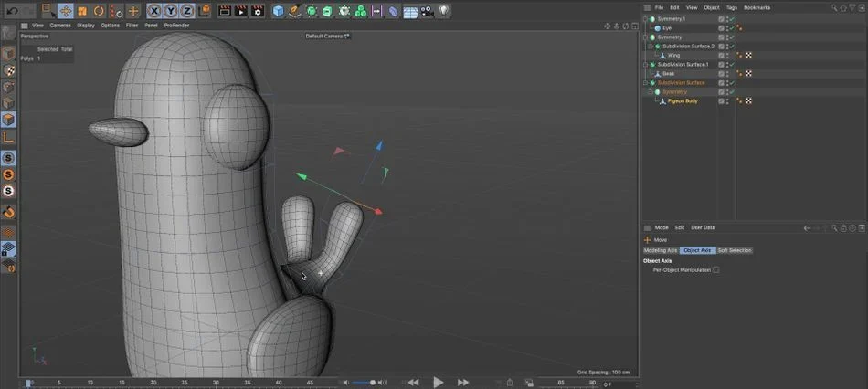Switch to Texture mode checkered cube
Image resolution: width=868 pixels, height=389 pixels.
8,70
